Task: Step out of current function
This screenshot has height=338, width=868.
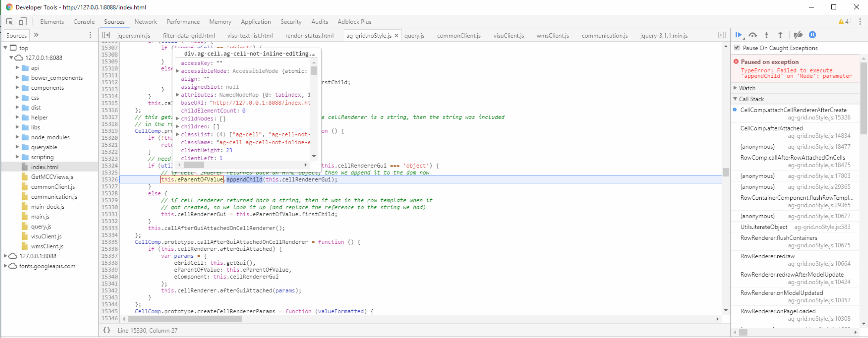Action: coord(780,35)
